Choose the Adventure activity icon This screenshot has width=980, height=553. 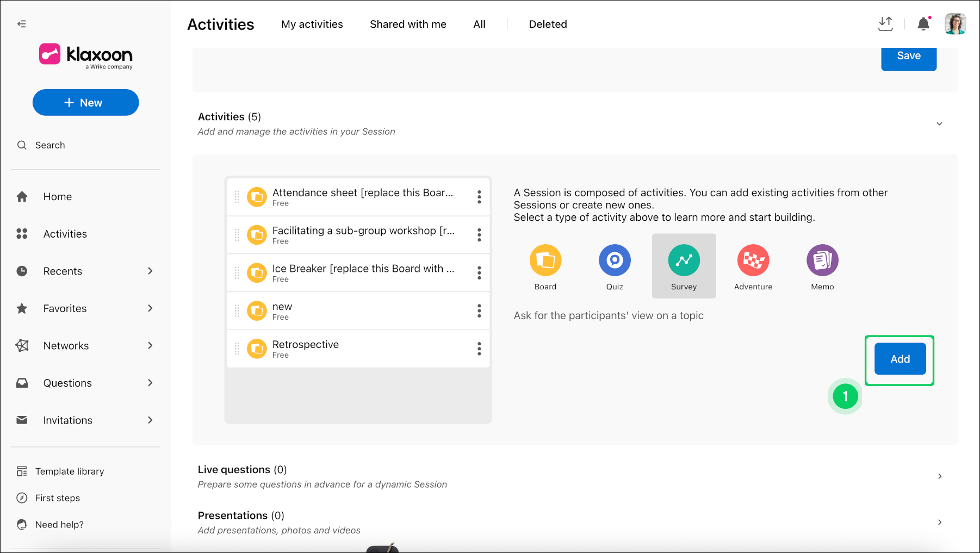753,260
